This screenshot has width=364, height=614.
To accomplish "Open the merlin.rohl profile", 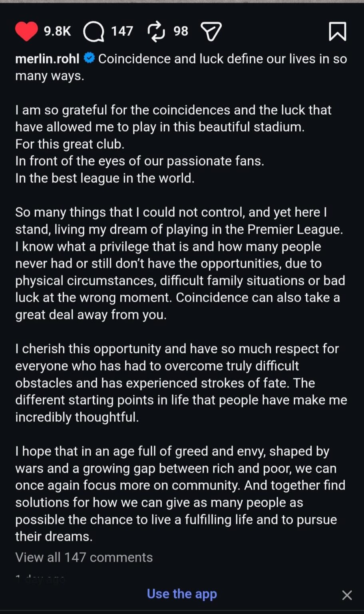I will coord(47,59).
